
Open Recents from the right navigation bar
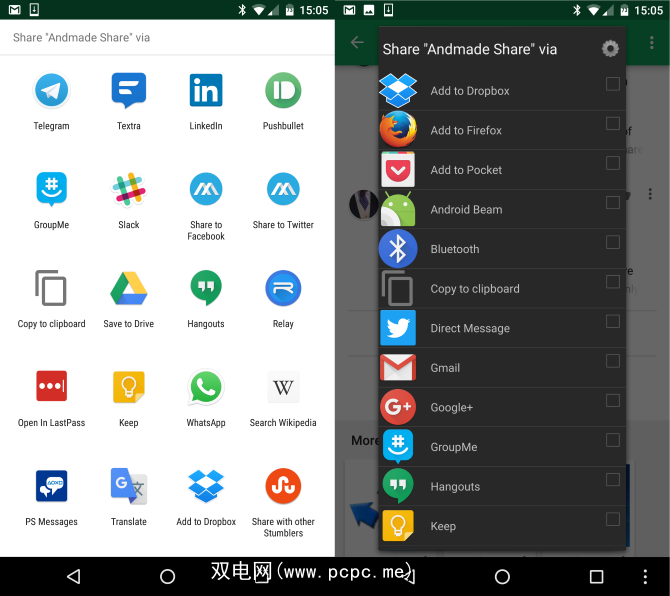click(x=596, y=576)
